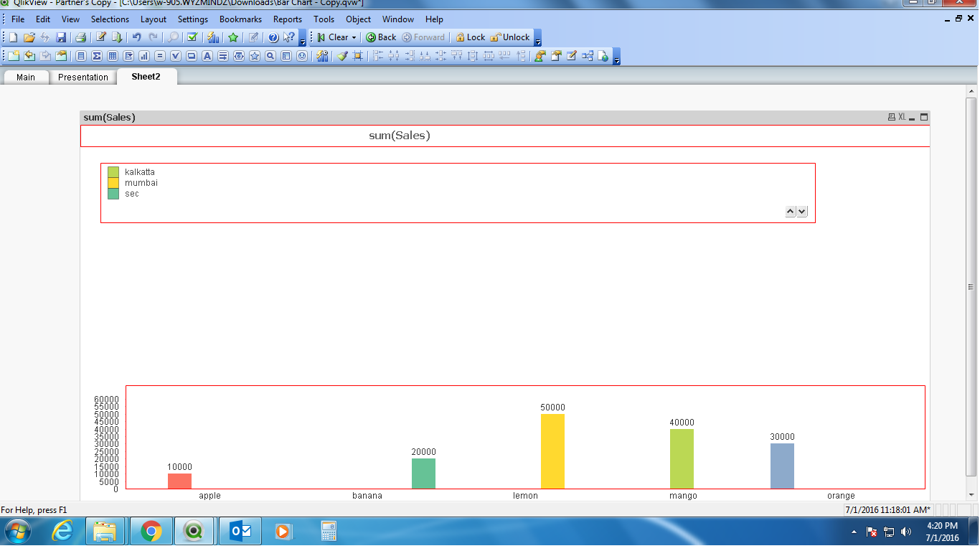This screenshot has height=551, width=980.
Task: Click the Print icon in chart caption
Action: click(891, 117)
